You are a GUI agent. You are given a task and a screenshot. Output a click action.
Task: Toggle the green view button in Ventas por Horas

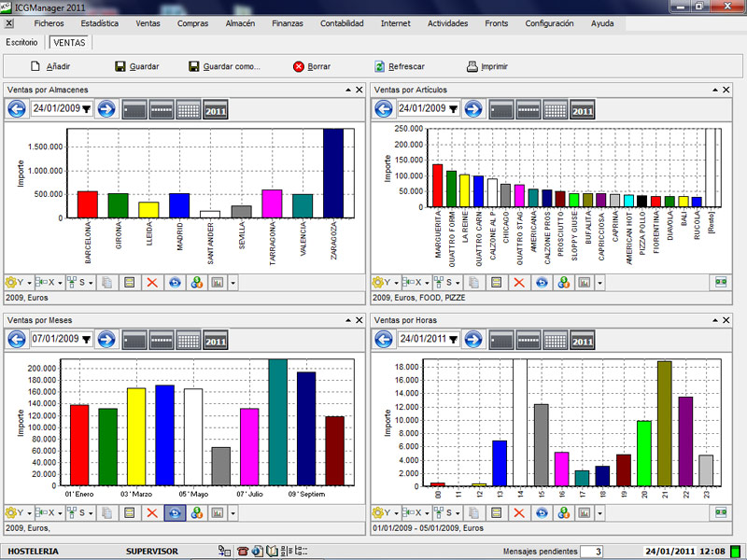pos(720,512)
